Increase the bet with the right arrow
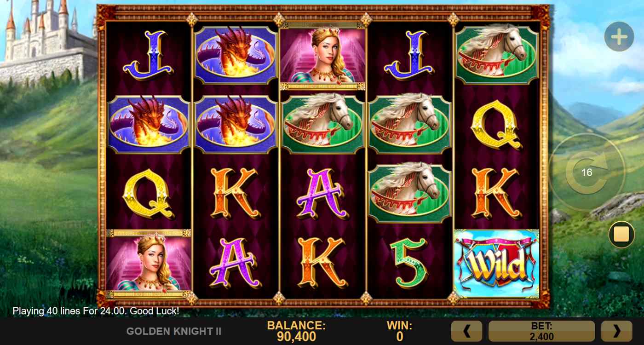 point(617,331)
